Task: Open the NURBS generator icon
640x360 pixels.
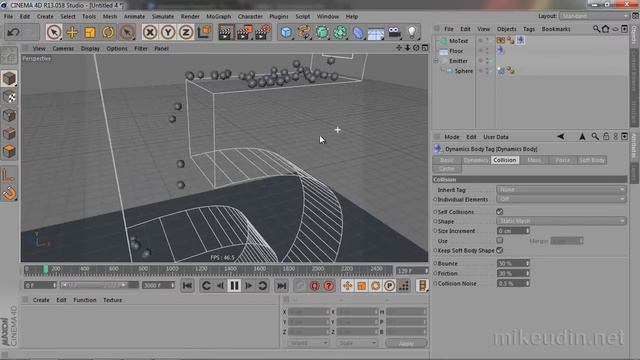Action: 322,32
